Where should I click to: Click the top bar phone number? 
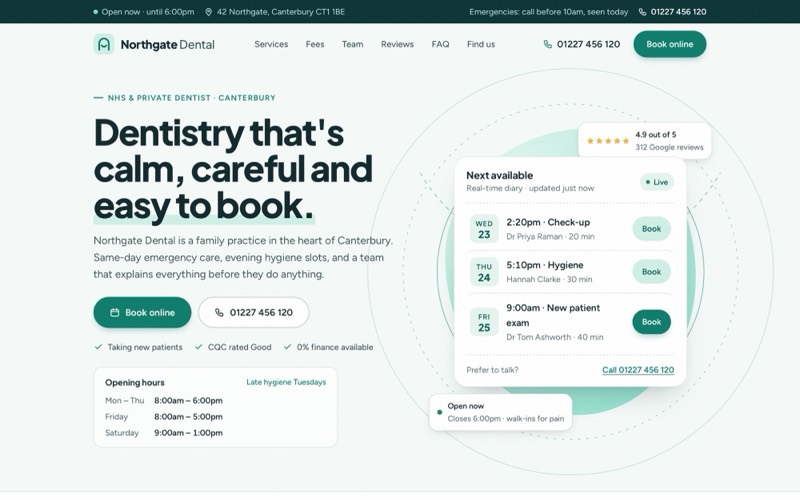678,12
